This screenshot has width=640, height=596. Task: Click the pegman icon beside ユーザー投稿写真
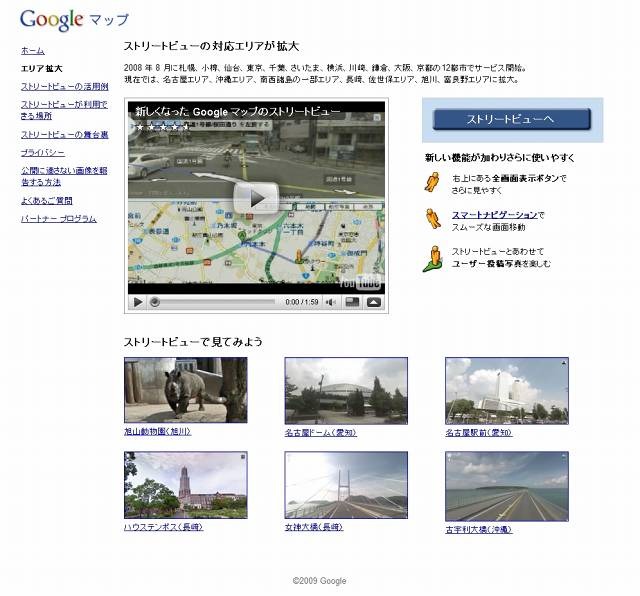click(433, 258)
